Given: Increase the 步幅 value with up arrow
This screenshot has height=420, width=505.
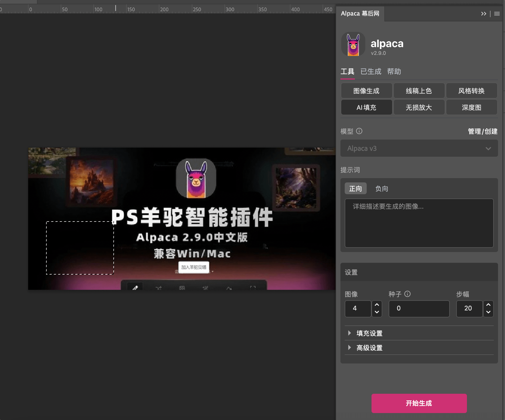Looking at the screenshot, I should coord(488,305).
